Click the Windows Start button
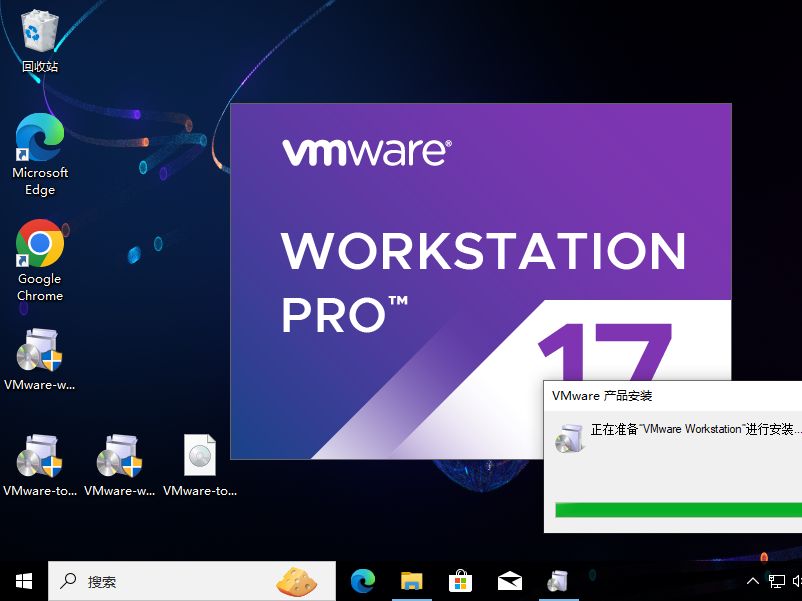Viewport: 802px width, 601px height. pos(24,581)
